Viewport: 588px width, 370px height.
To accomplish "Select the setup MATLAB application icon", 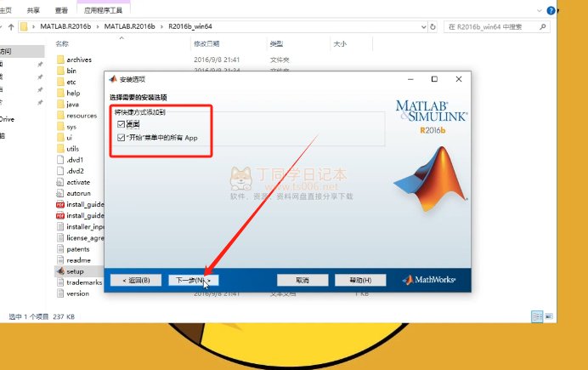I will [x=60, y=271].
